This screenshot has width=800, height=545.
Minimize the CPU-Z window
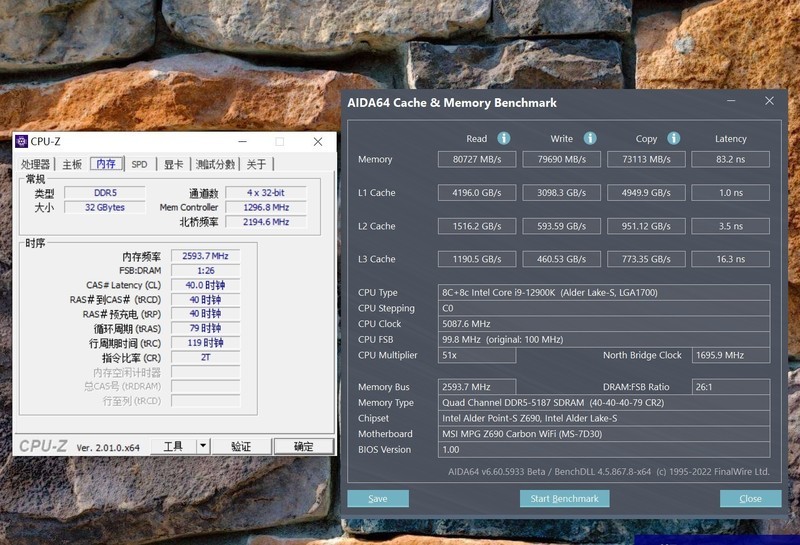[243, 141]
